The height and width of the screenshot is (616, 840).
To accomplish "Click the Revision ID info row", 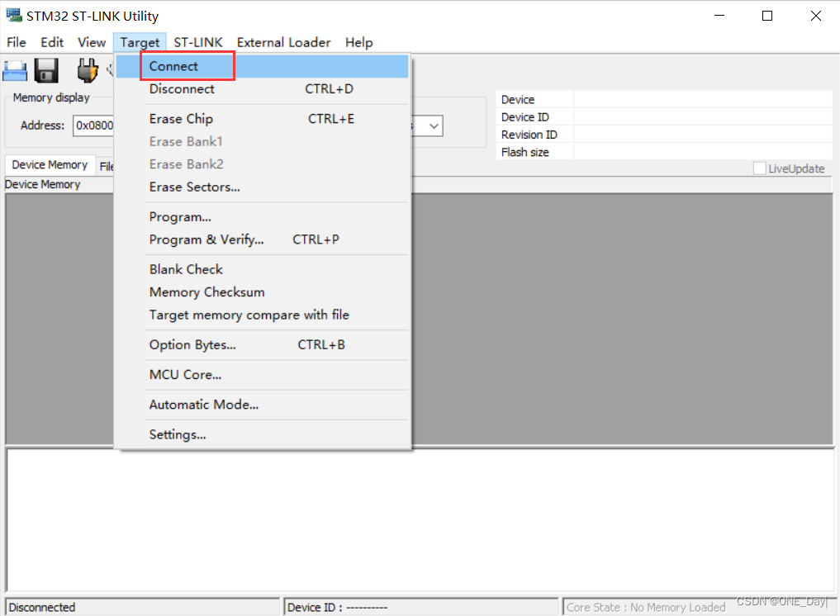I will pos(664,135).
